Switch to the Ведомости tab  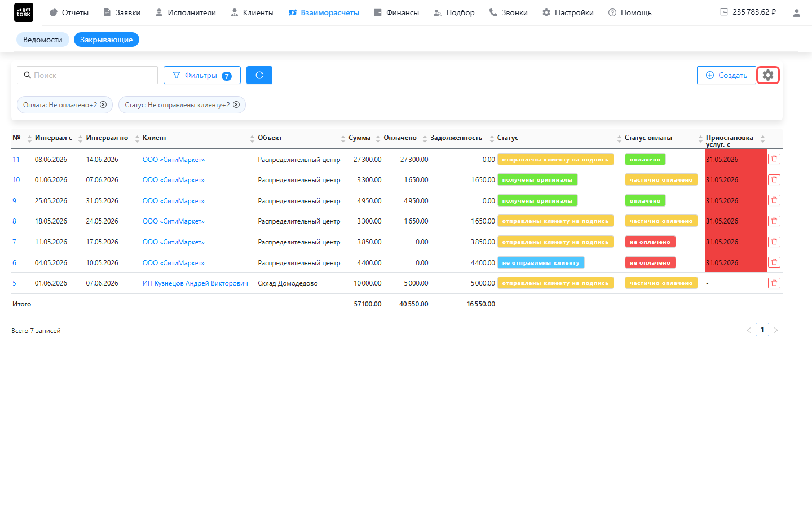click(x=43, y=40)
